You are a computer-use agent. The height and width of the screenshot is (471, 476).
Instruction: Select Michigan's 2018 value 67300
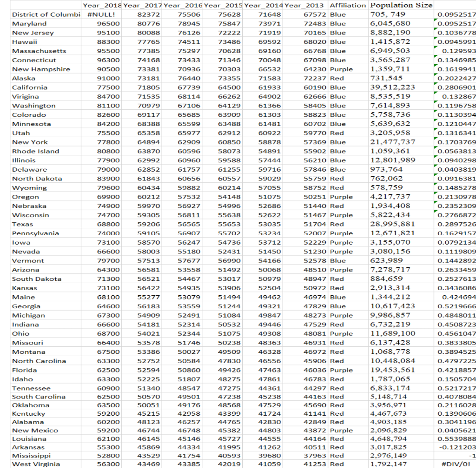[101, 315]
